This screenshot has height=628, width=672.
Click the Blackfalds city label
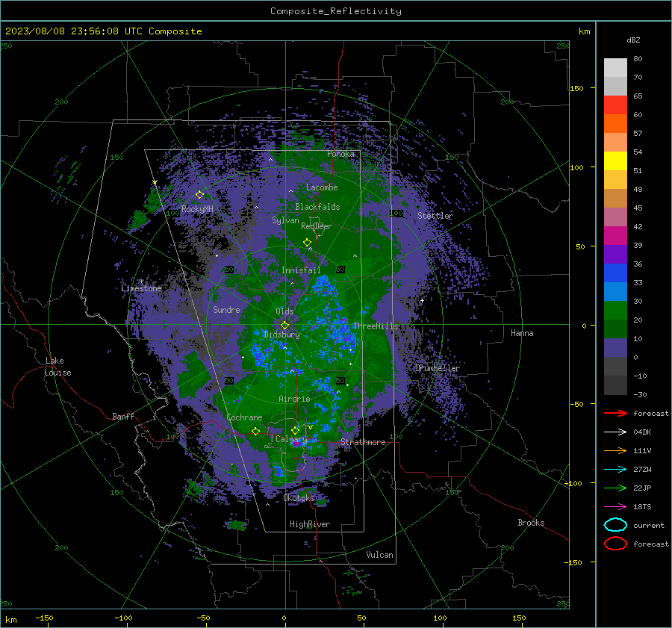tap(317, 207)
